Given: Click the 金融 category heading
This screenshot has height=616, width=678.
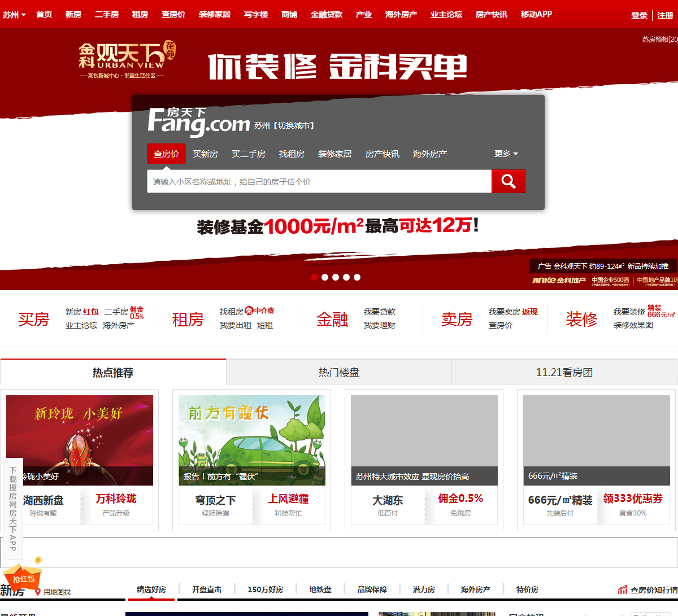Looking at the screenshot, I should (x=332, y=319).
